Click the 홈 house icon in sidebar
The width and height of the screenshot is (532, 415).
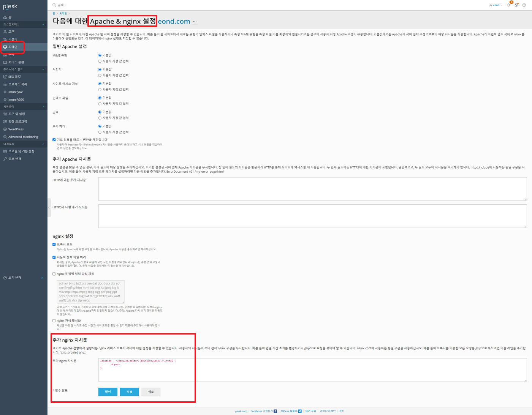click(5, 17)
